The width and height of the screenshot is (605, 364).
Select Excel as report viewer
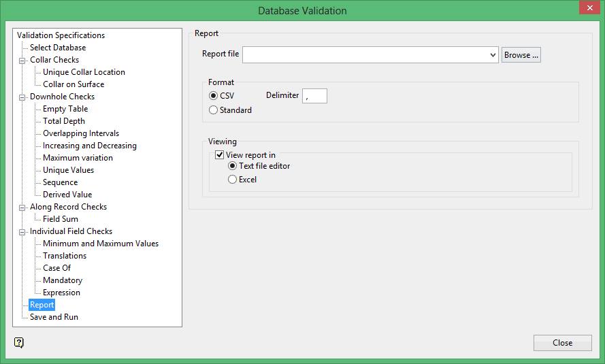233,180
